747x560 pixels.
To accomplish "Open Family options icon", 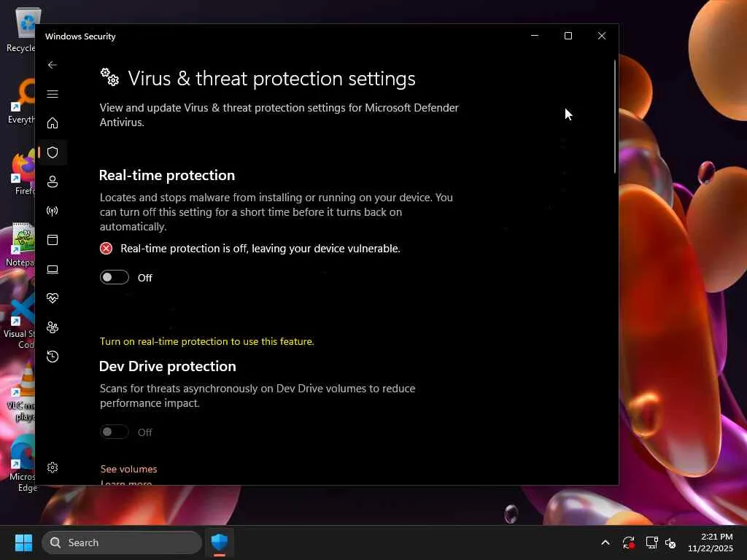I will pyautogui.click(x=53, y=327).
